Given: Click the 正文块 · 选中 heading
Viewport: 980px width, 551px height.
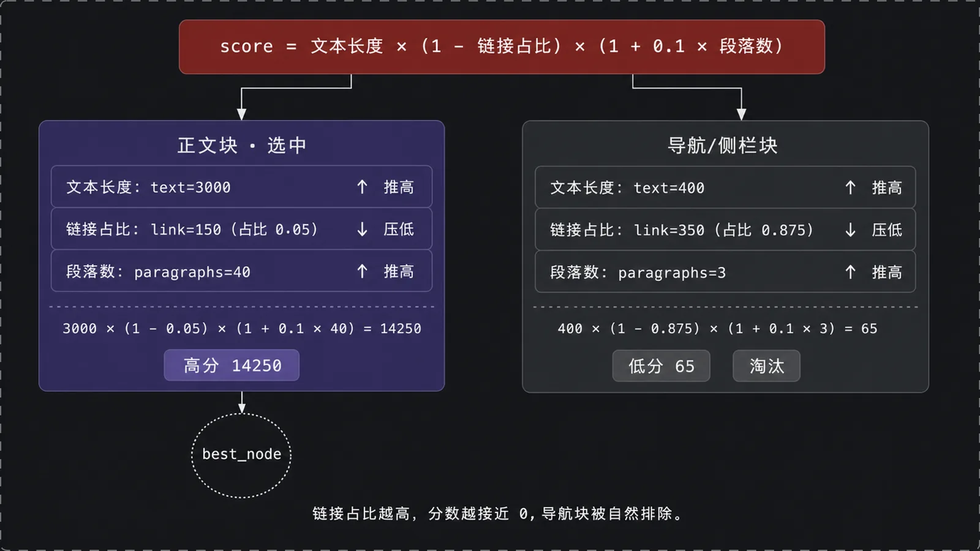Looking at the screenshot, I should (x=241, y=146).
